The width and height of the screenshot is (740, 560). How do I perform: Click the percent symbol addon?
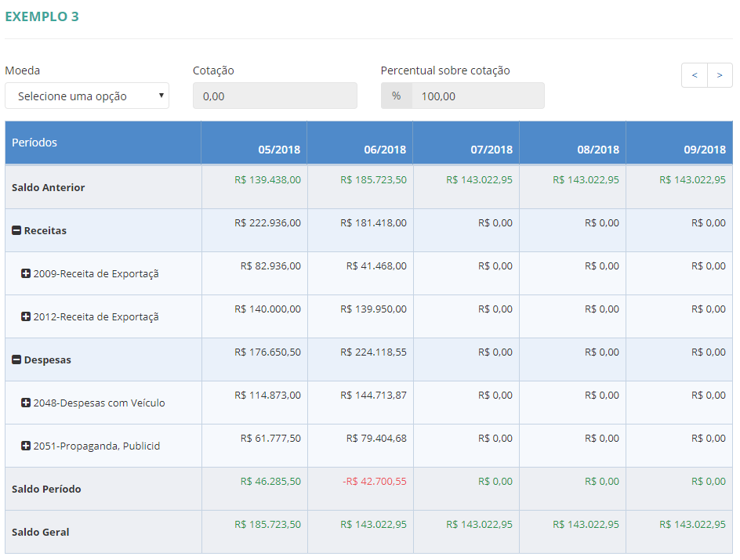[397, 96]
